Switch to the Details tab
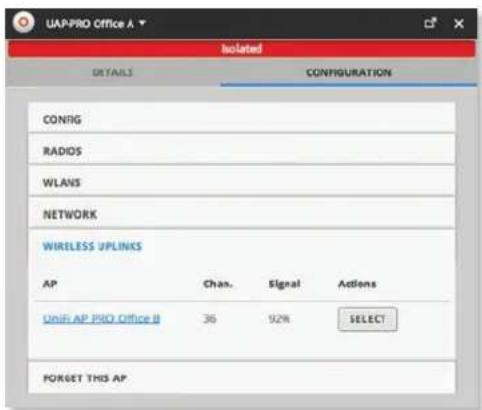Screen dimensions: 482x410 [x=113, y=72]
